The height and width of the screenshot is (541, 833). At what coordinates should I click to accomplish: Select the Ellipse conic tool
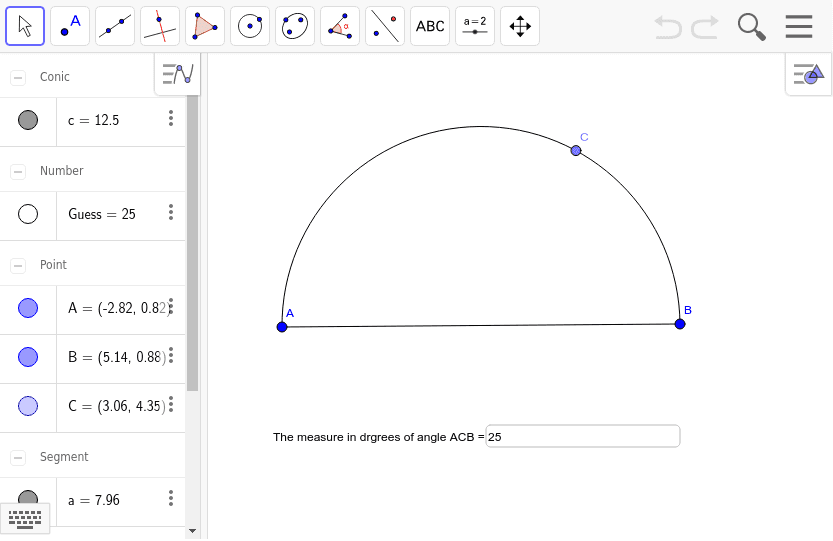[x=295, y=26]
